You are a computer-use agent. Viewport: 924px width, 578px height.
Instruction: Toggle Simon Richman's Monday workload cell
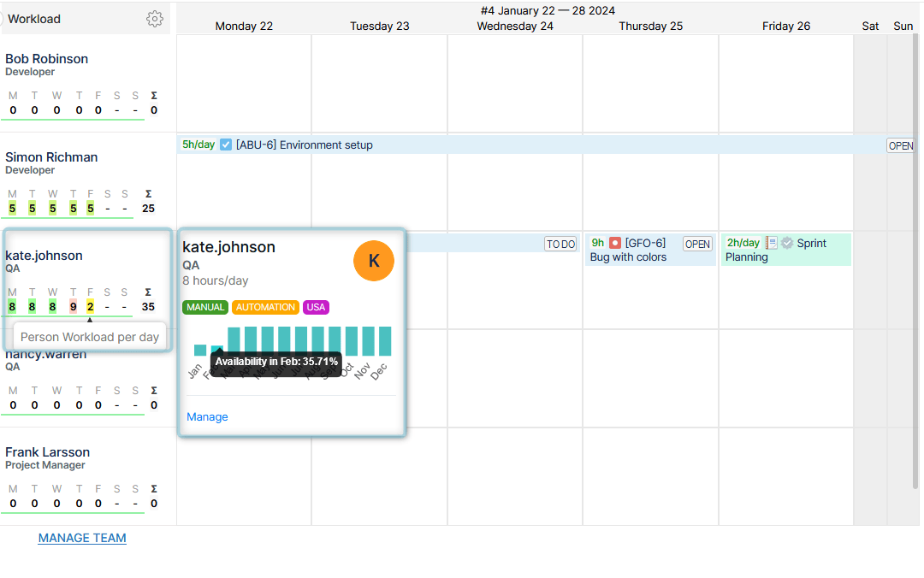coord(12,208)
